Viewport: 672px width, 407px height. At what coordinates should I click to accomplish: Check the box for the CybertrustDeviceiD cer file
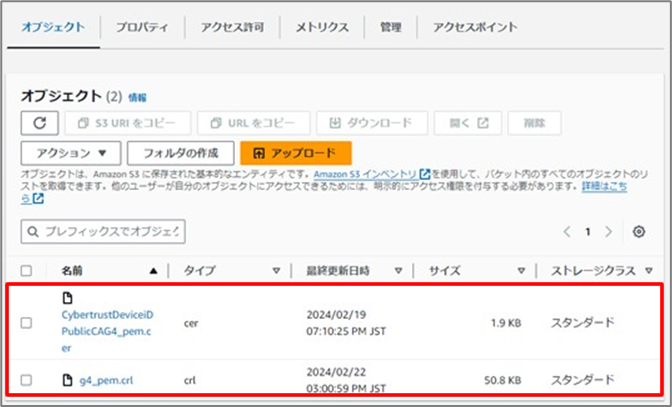pos(26,323)
